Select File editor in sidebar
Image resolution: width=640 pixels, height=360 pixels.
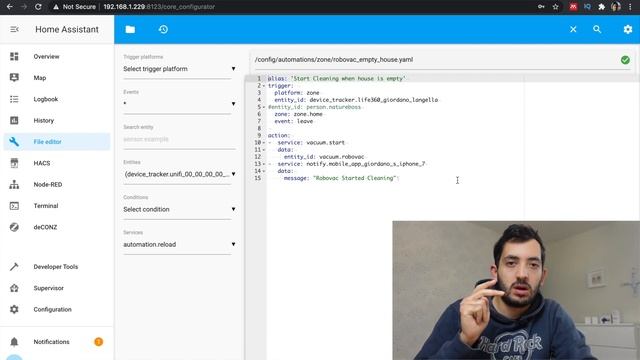pos(57,142)
